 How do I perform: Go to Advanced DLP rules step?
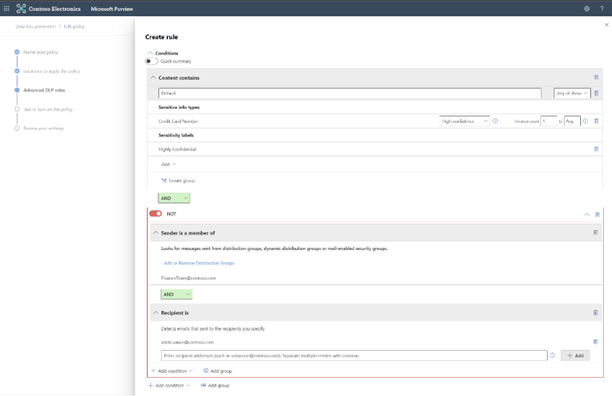[x=44, y=90]
